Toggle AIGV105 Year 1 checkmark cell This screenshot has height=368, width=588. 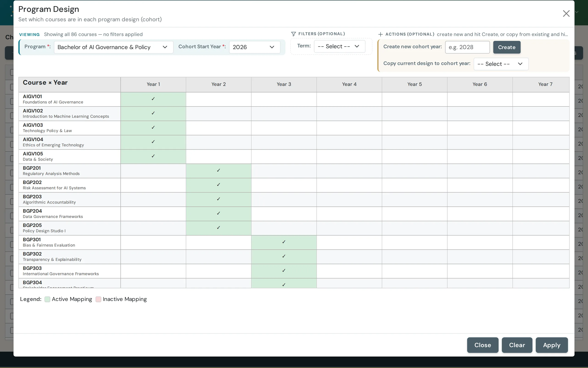pyautogui.click(x=153, y=156)
